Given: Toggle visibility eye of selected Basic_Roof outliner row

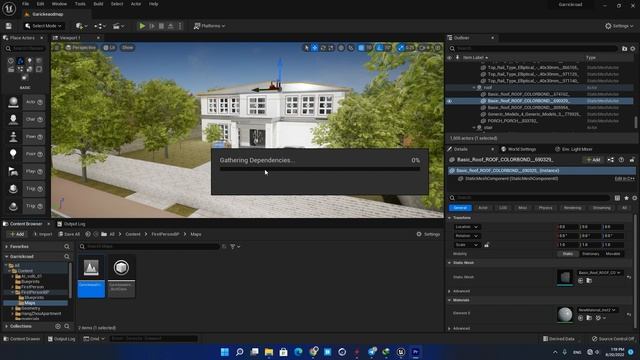Looking at the screenshot, I should click(x=449, y=101).
